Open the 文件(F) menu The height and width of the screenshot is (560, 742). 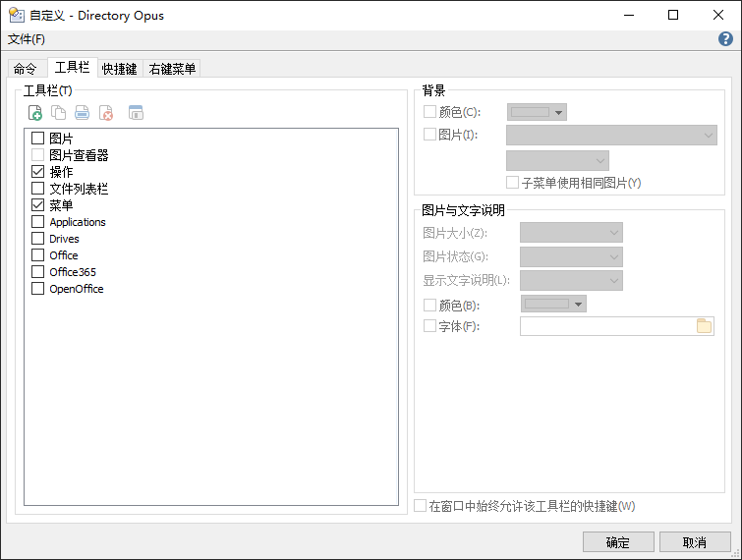(27, 39)
